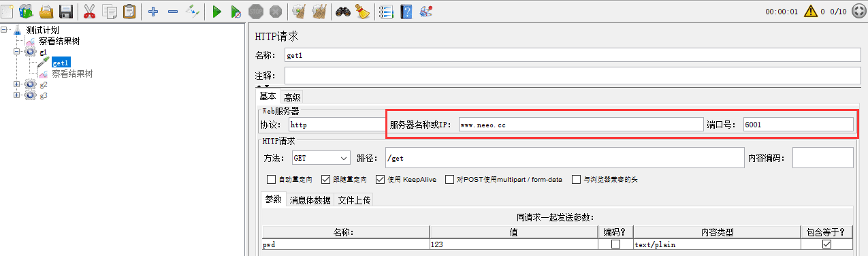Enable the 自动重定向 checkbox

tap(272, 180)
